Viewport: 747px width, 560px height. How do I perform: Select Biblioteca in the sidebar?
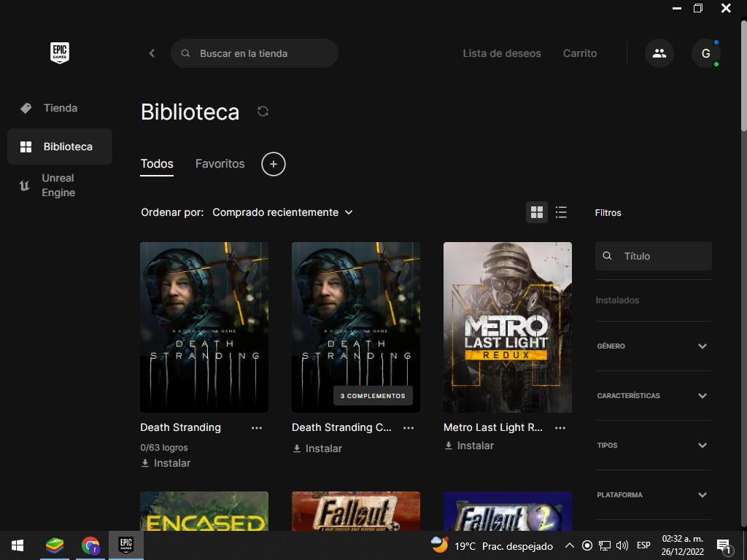click(x=60, y=147)
